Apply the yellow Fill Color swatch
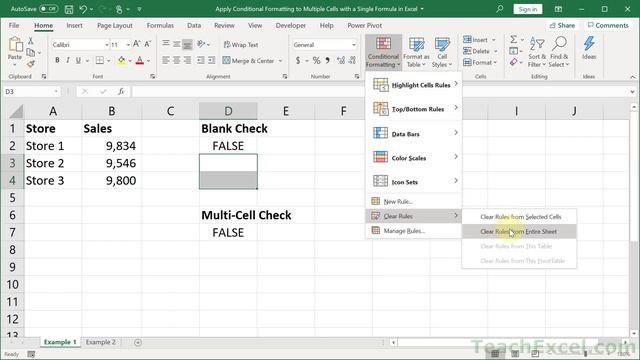 pos(121,61)
